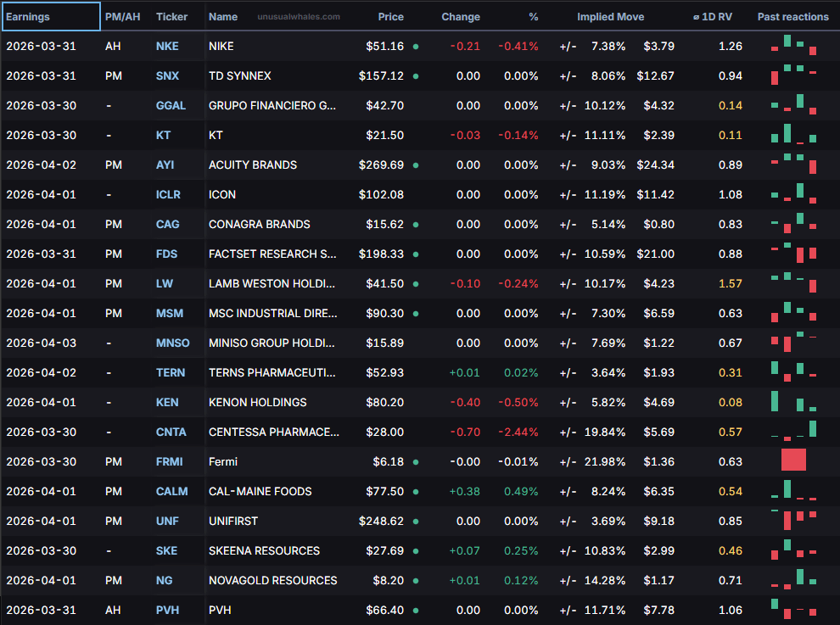Open CAG ticker link
The image size is (840, 625).
pos(168,225)
